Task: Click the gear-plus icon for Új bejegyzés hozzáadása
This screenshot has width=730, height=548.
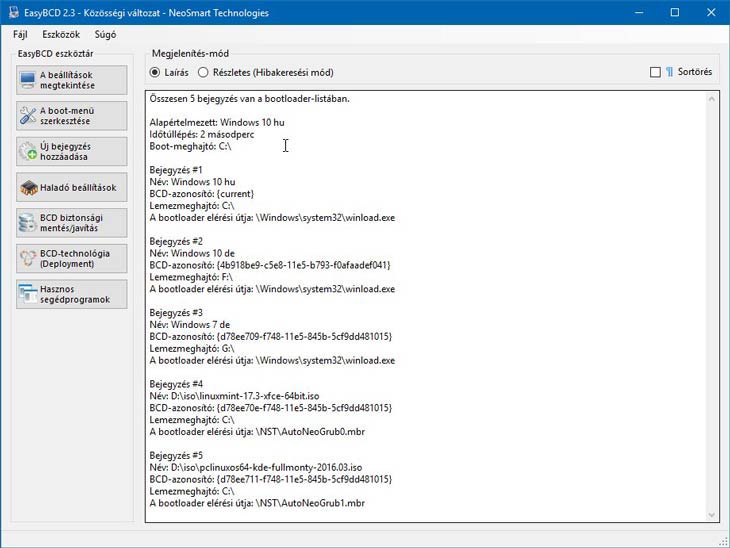Action: click(x=28, y=152)
